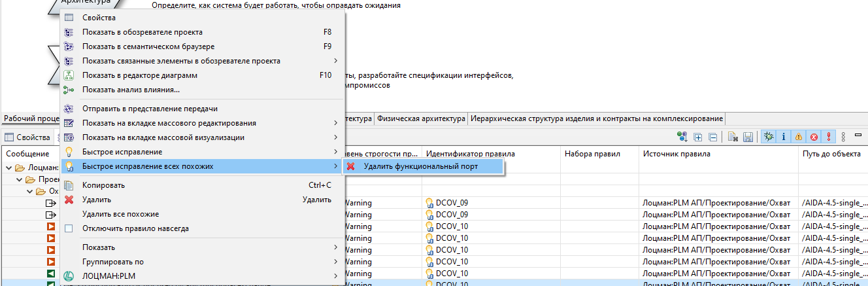The width and height of the screenshot is (868, 286).
Task: Click the red X Удалить menu icon
Action: (69, 200)
